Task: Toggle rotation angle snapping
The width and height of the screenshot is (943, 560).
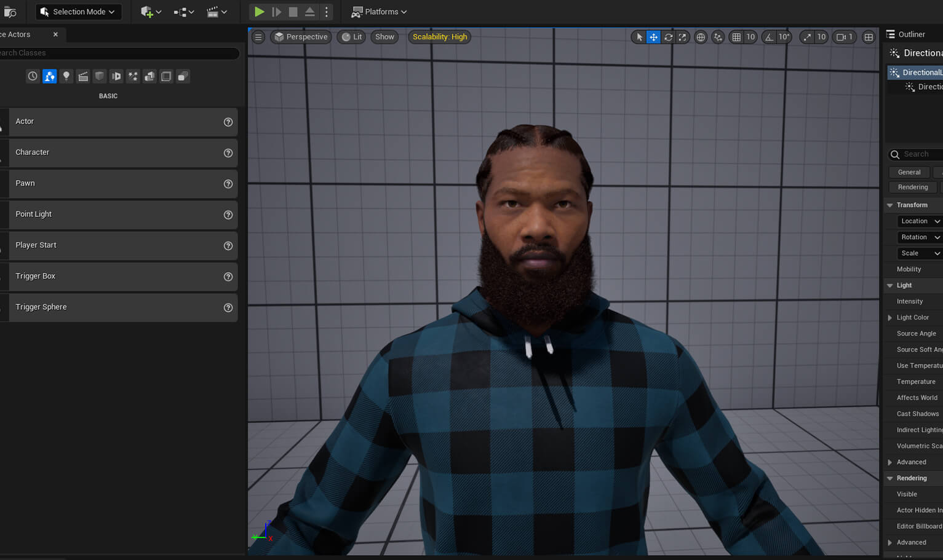Action: tap(769, 37)
